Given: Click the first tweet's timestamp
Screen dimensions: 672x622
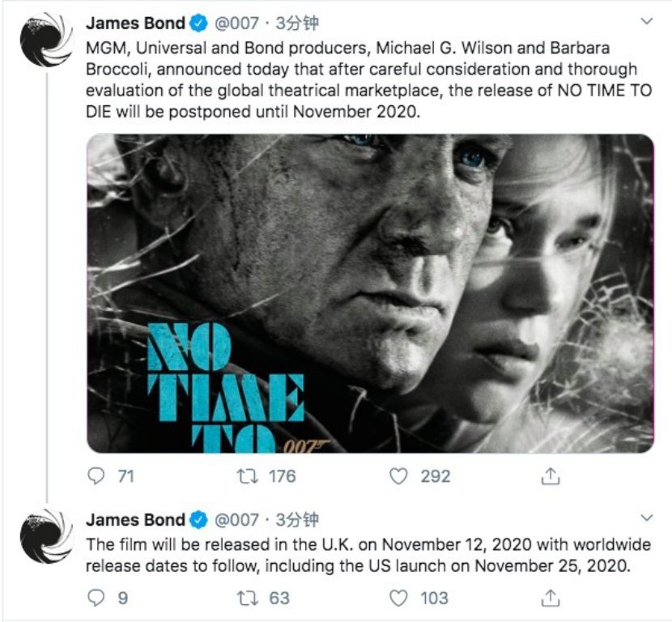Looking at the screenshot, I should point(297,23).
